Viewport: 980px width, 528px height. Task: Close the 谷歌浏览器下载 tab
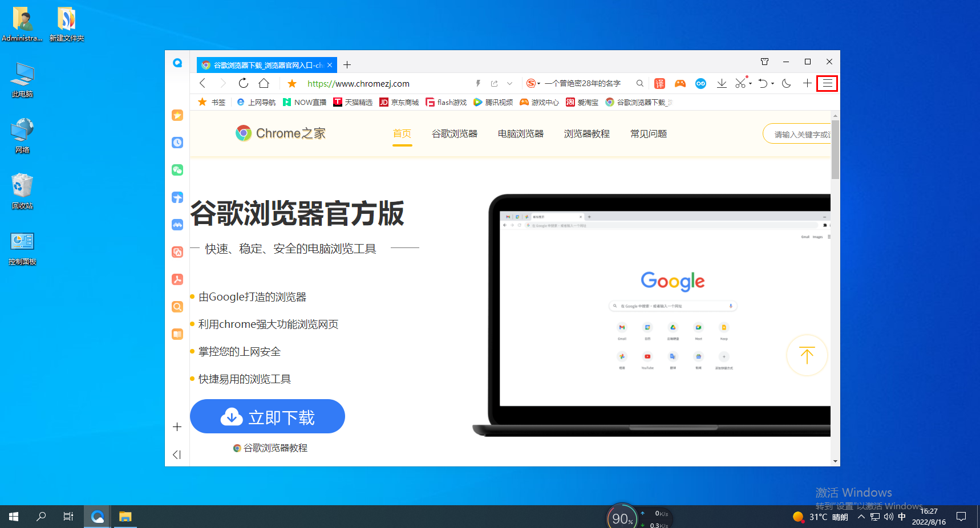[x=330, y=65]
